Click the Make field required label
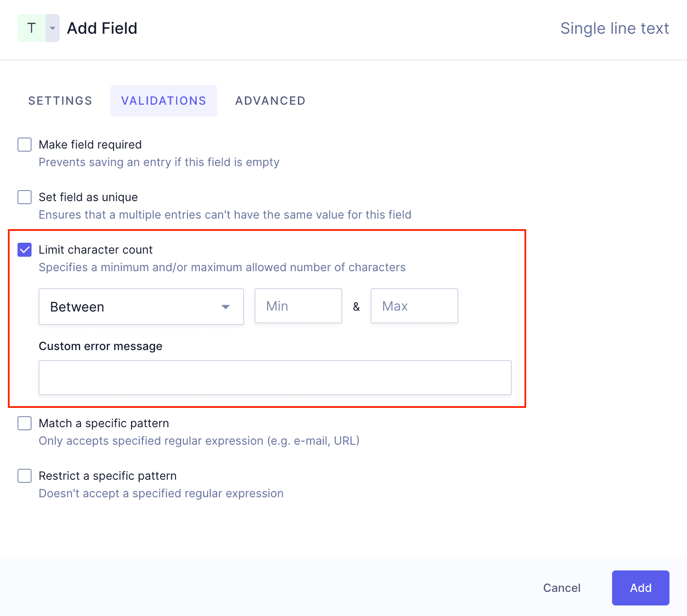 [90, 145]
